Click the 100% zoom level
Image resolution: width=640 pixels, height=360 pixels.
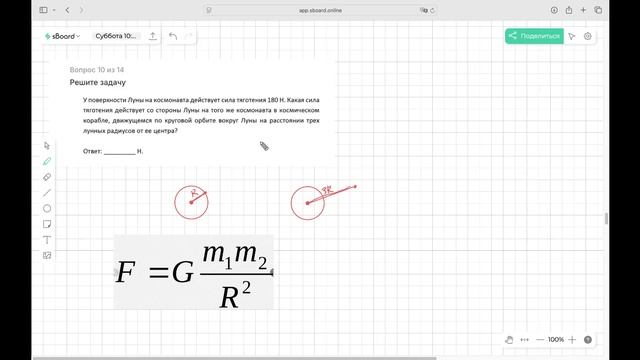point(556,340)
